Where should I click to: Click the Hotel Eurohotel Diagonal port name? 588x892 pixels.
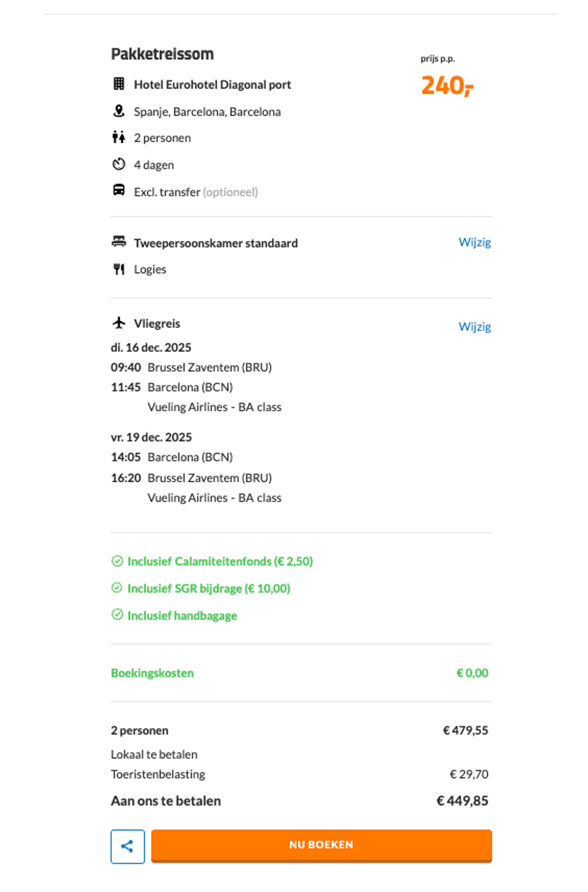[212, 85]
